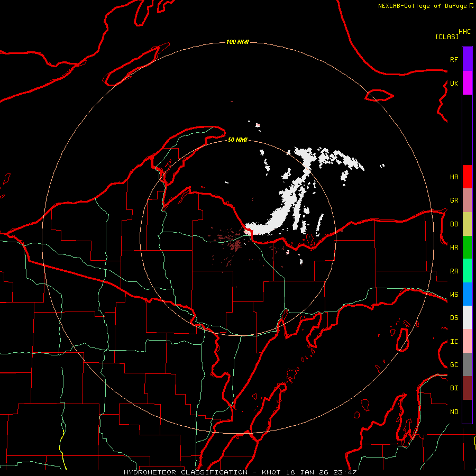Click the 'DS' legend label
This screenshot has height=476, width=476.
pos(454,318)
